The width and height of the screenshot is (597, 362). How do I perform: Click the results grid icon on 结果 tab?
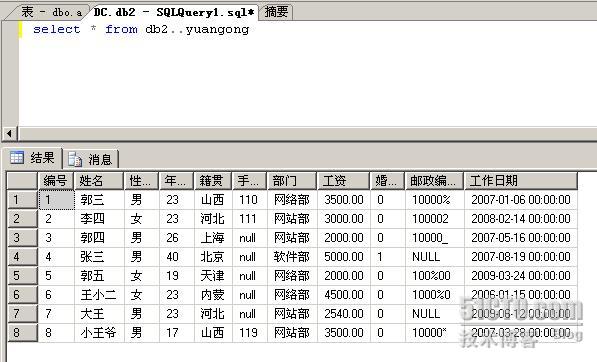17,157
